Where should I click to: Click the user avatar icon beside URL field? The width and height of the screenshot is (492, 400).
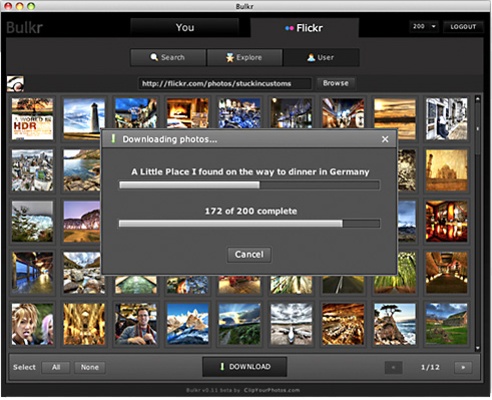tap(15, 84)
